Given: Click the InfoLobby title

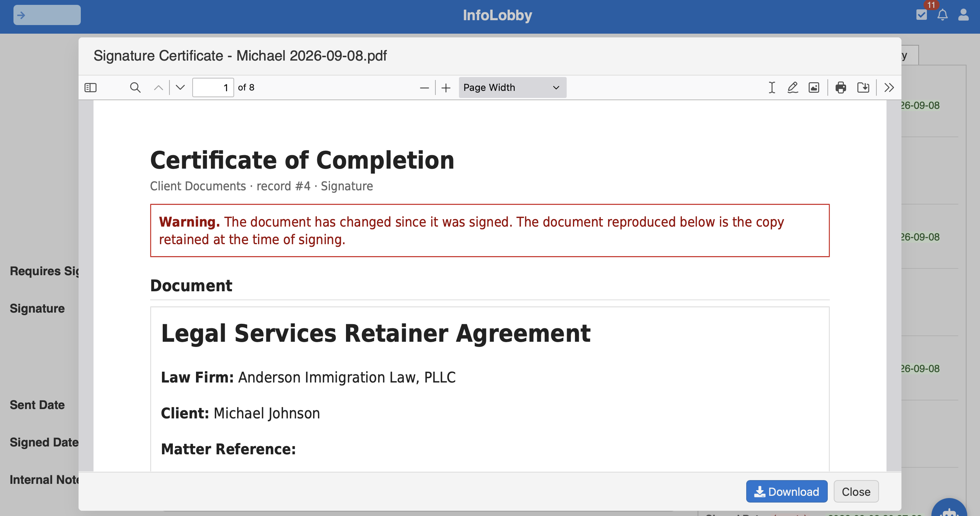Looking at the screenshot, I should pyautogui.click(x=497, y=15).
